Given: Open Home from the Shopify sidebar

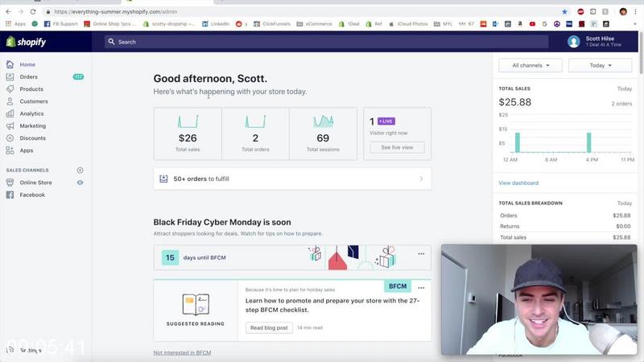Looking at the screenshot, I should pyautogui.click(x=27, y=64).
